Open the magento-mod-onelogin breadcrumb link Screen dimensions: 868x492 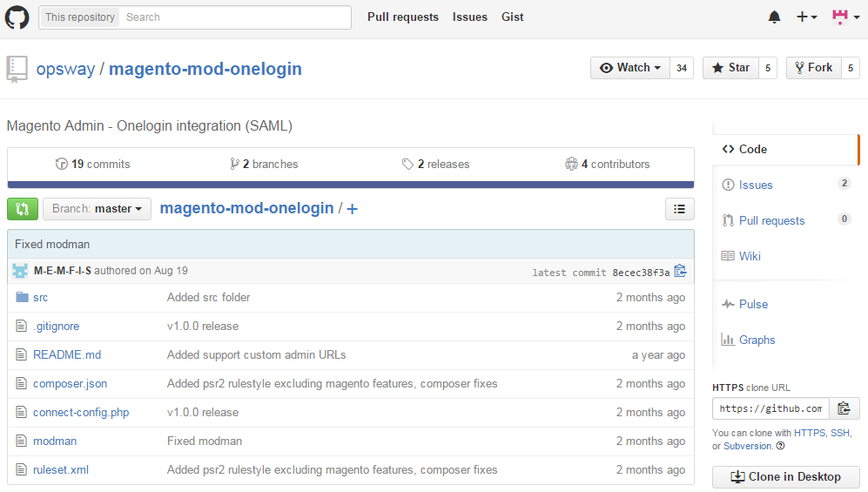(x=247, y=208)
